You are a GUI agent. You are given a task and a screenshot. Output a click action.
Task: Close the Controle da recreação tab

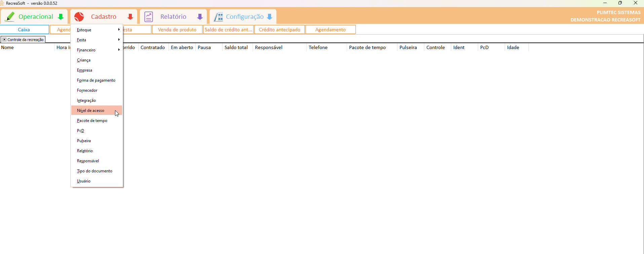click(x=4, y=40)
